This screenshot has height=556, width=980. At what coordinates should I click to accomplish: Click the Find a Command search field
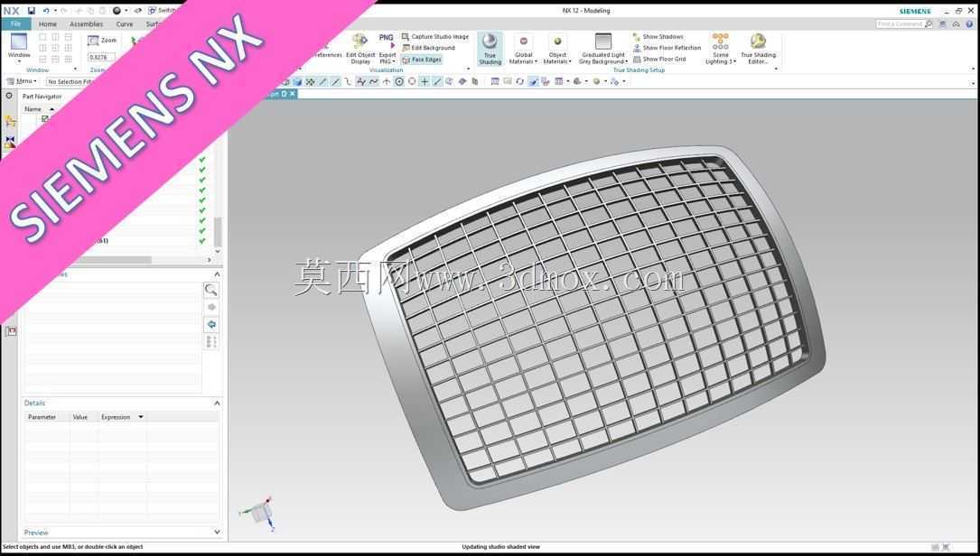click(x=900, y=23)
